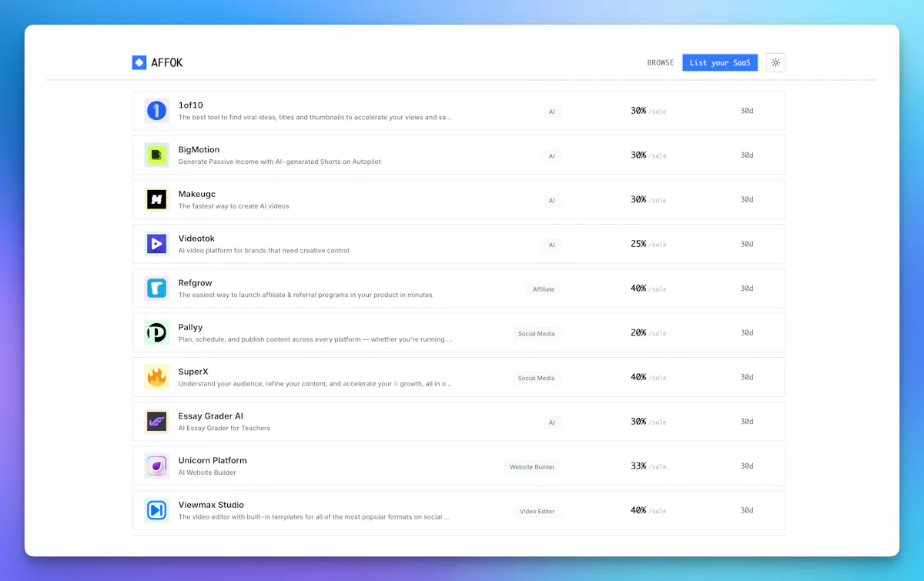Open the BigMotion listing title
Viewport: 924px width, 581px height.
point(199,150)
